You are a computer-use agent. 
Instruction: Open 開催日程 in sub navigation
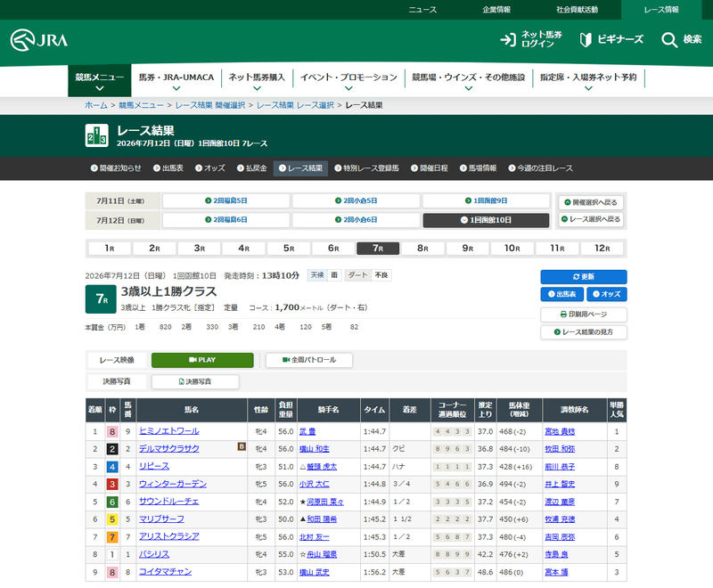tap(430, 168)
